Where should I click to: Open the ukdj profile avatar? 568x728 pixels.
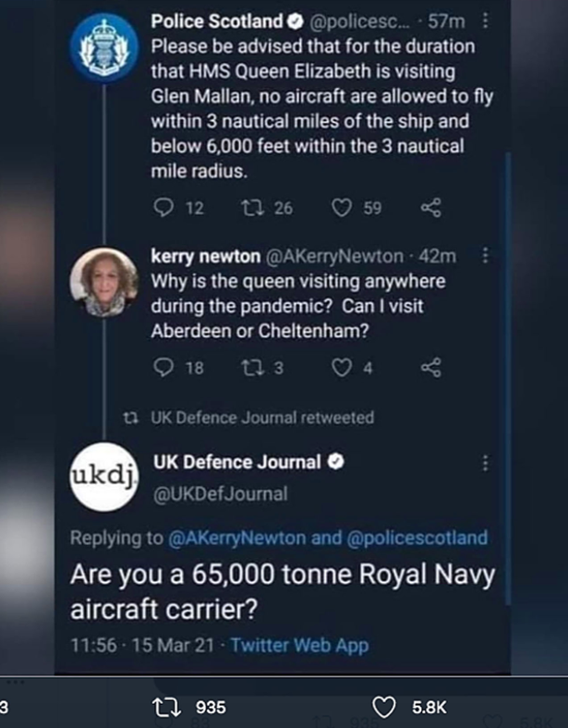point(105,477)
